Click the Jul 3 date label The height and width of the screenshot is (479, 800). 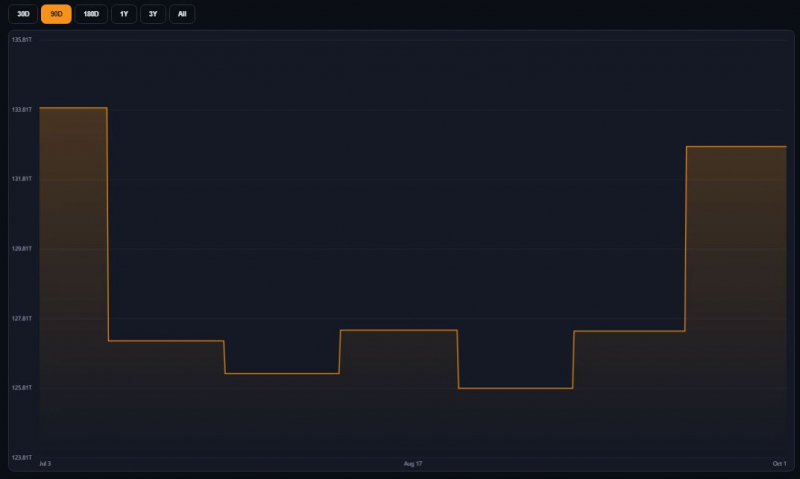click(x=45, y=464)
